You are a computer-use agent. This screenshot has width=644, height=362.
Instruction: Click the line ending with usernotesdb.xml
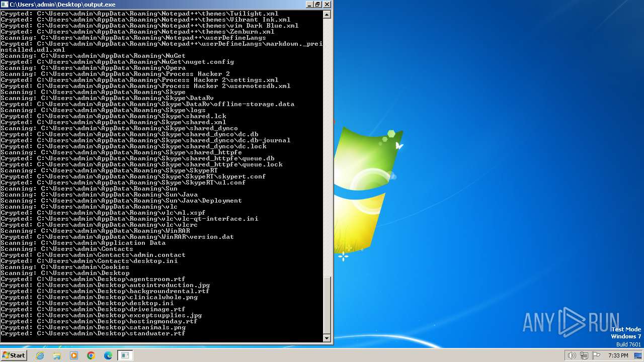click(x=145, y=86)
